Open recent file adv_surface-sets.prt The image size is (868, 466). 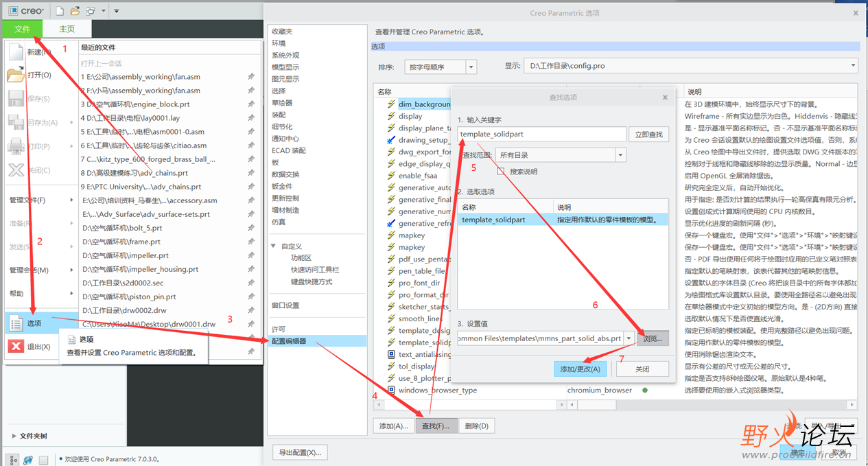point(145,214)
